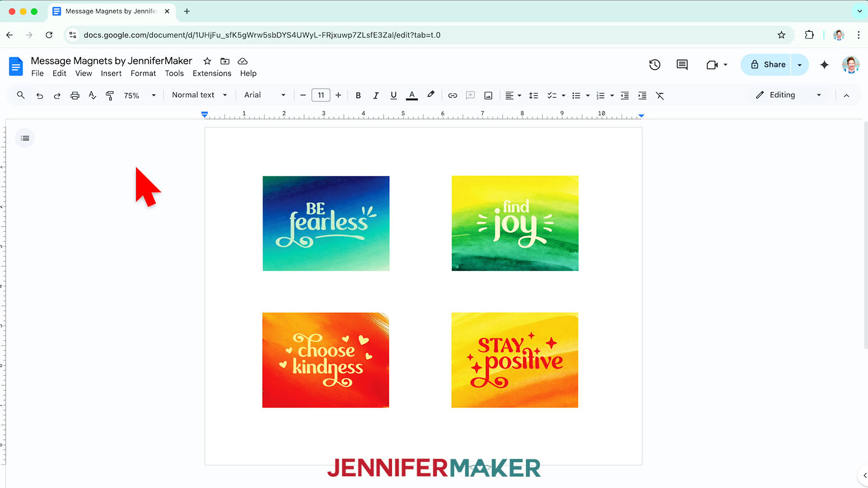The image size is (868, 488).
Task: Print the document
Action: 74,96
